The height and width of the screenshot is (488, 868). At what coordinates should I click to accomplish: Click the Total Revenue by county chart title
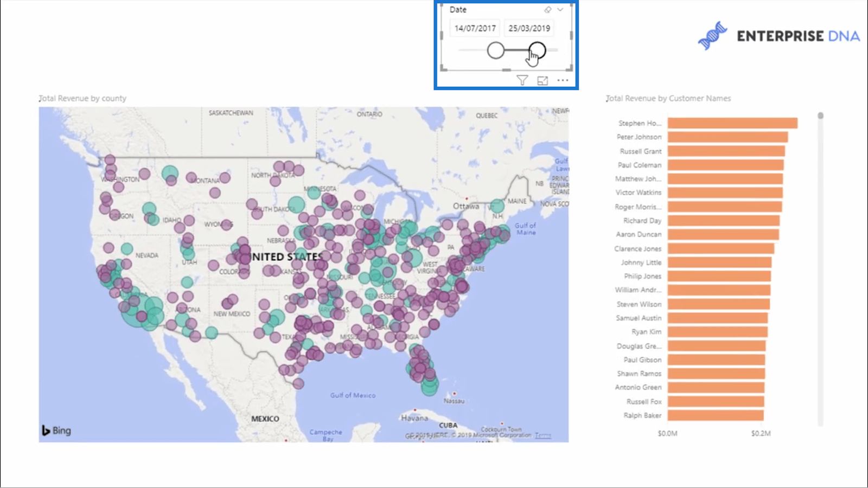click(82, 98)
